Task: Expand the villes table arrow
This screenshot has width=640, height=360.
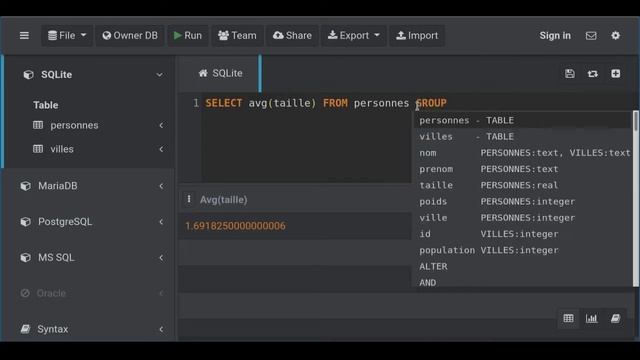Action: (x=161, y=149)
